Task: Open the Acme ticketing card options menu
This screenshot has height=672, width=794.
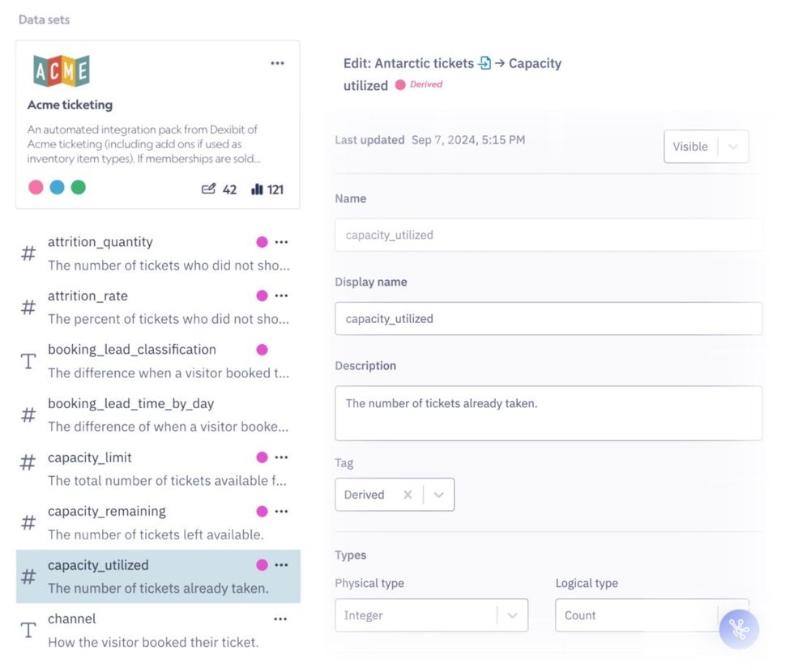Action: 277,63
